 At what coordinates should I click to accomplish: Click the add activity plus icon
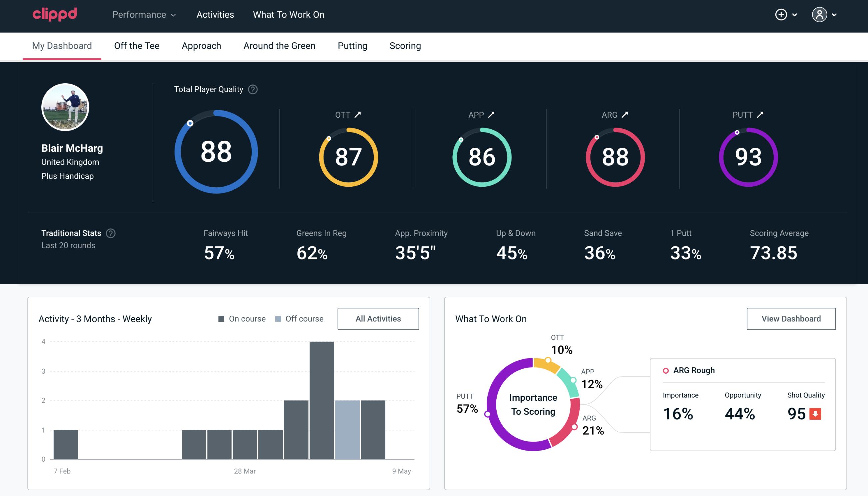(781, 15)
